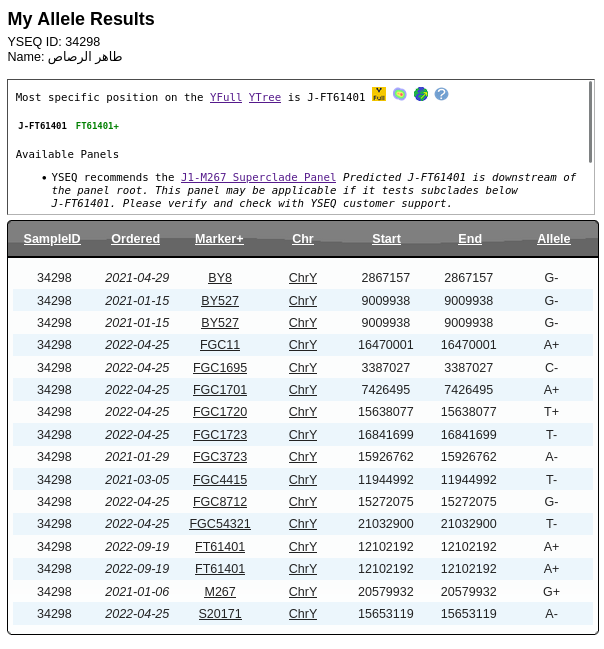Sort table by End column header
The height and width of the screenshot is (649, 604).
(x=470, y=239)
